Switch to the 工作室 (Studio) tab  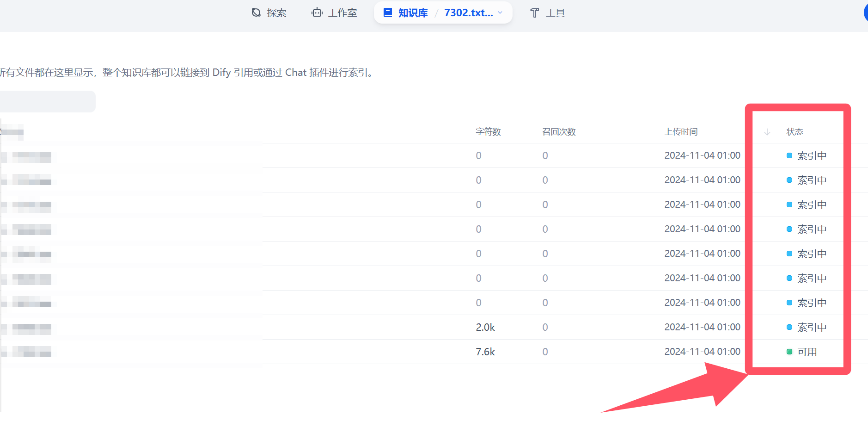point(334,13)
